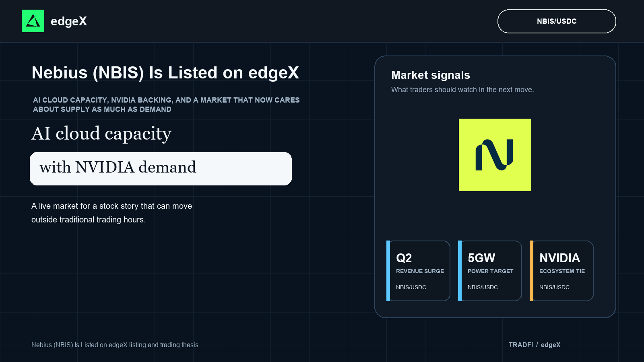Select the 5GW Power Target card
Screen dimensions: 644x362
pos(490,271)
